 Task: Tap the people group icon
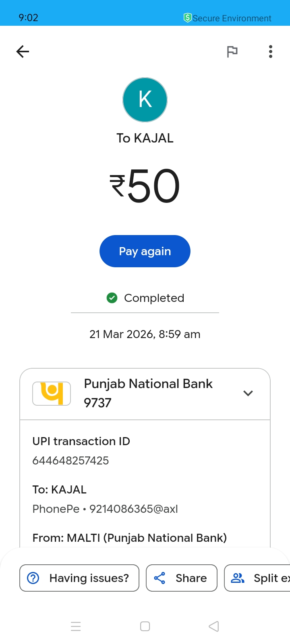pyautogui.click(x=238, y=578)
